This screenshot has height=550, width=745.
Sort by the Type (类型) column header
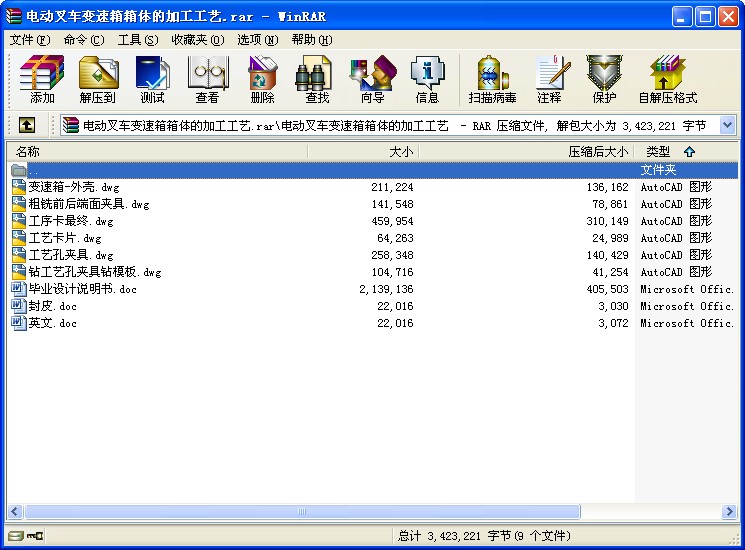(686, 152)
